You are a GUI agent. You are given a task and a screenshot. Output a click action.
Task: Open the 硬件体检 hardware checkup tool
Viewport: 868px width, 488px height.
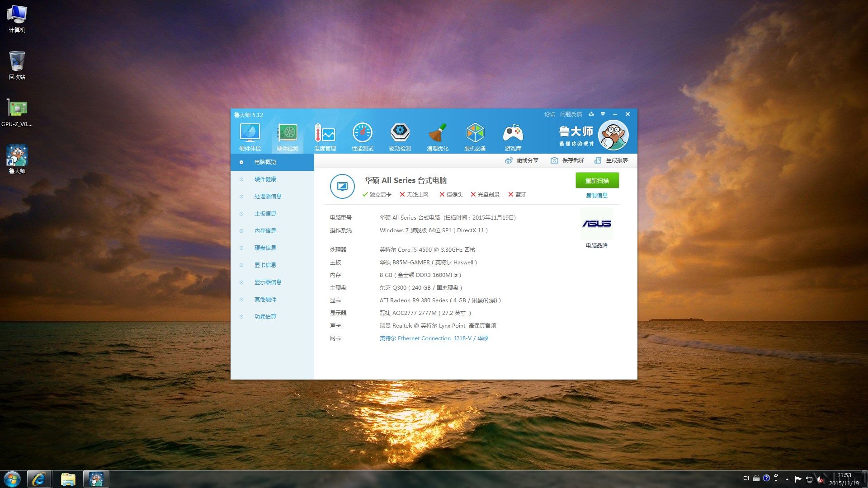click(x=250, y=137)
